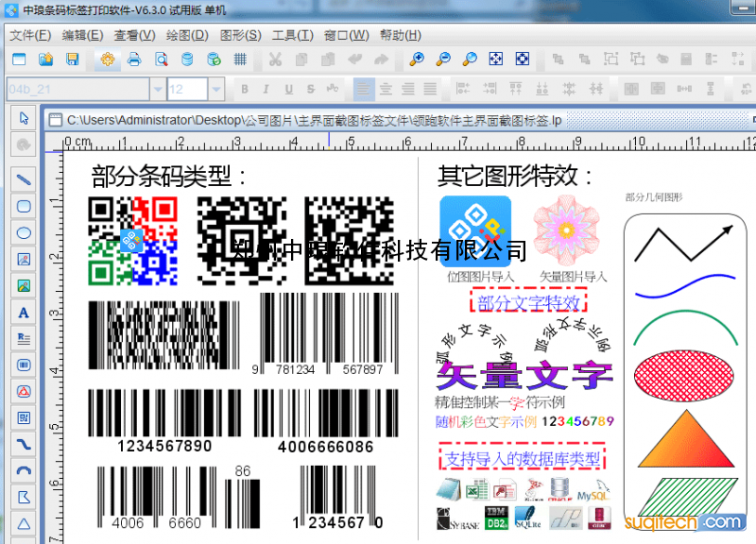The height and width of the screenshot is (544, 756).
Task: Click the font size field showing 12
Action: pos(187,89)
